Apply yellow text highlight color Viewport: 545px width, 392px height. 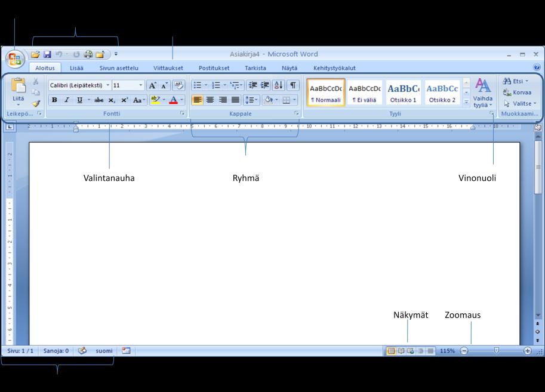(155, 100)
